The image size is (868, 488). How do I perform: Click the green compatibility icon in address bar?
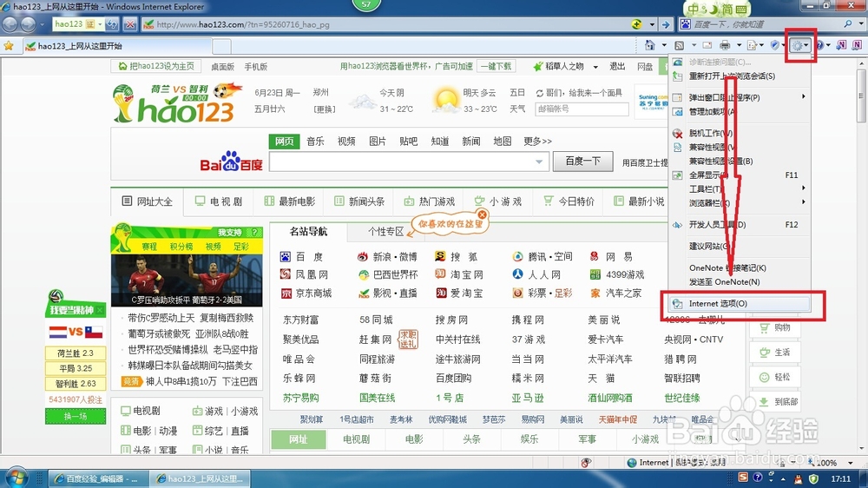[x=636, y=24]
